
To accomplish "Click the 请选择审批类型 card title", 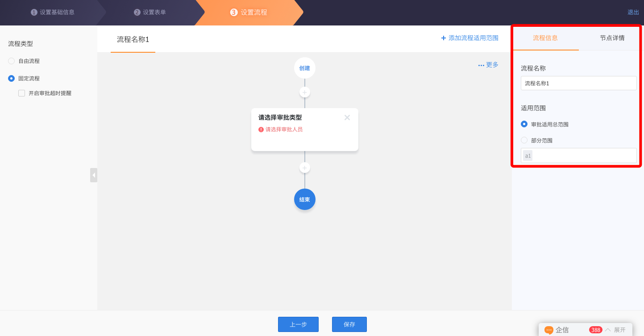I will 280,118.
